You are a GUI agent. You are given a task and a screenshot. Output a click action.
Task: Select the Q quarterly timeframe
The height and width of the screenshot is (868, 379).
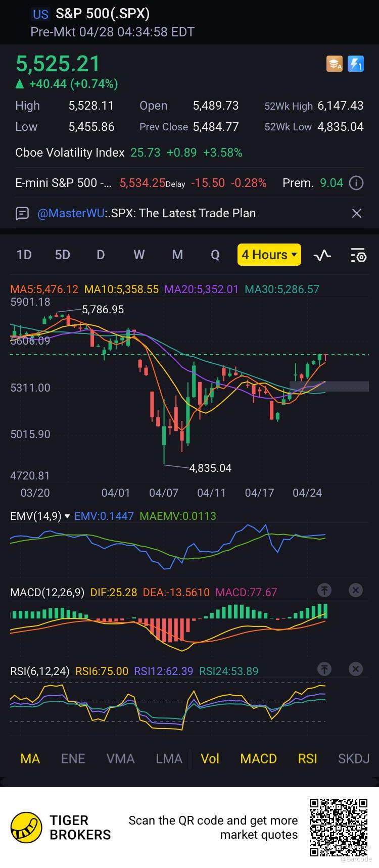coord(215,255)
